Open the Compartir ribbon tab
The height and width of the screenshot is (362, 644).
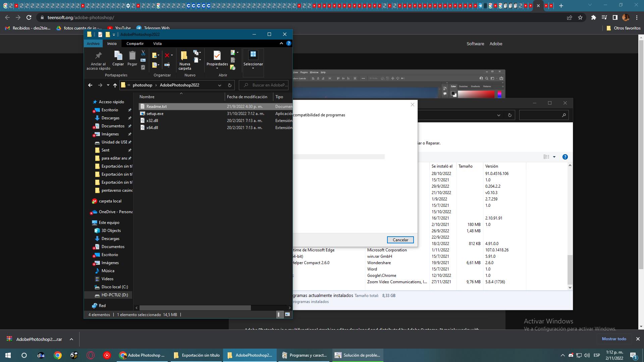[x=135, y=44]
